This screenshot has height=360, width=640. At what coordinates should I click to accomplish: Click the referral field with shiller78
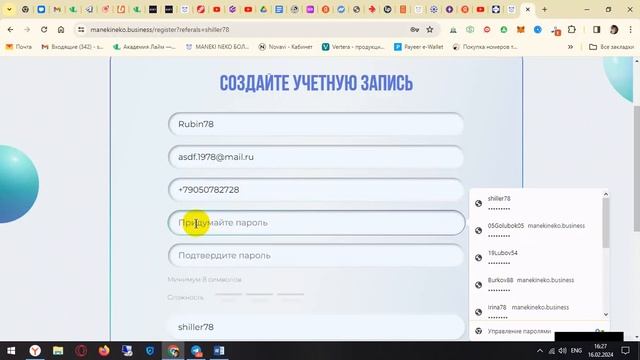(x=316, y=327)
